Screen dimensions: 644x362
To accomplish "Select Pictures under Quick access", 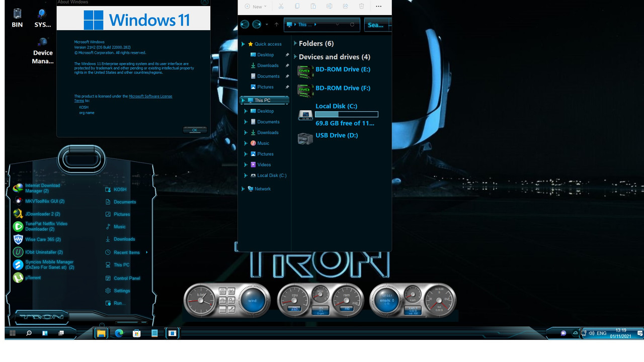I will pyautogui.click(x=262, y=87).
